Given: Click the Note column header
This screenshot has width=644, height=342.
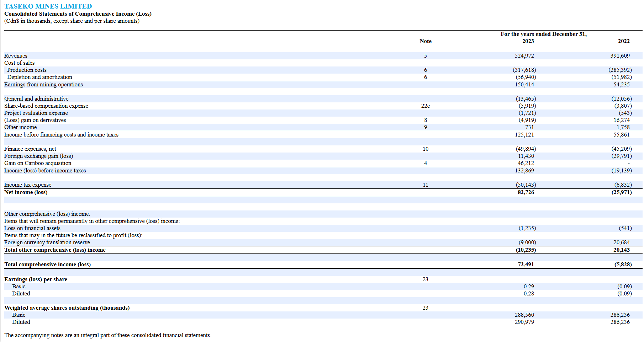Looking at the screenshot, I should (426, 41).
